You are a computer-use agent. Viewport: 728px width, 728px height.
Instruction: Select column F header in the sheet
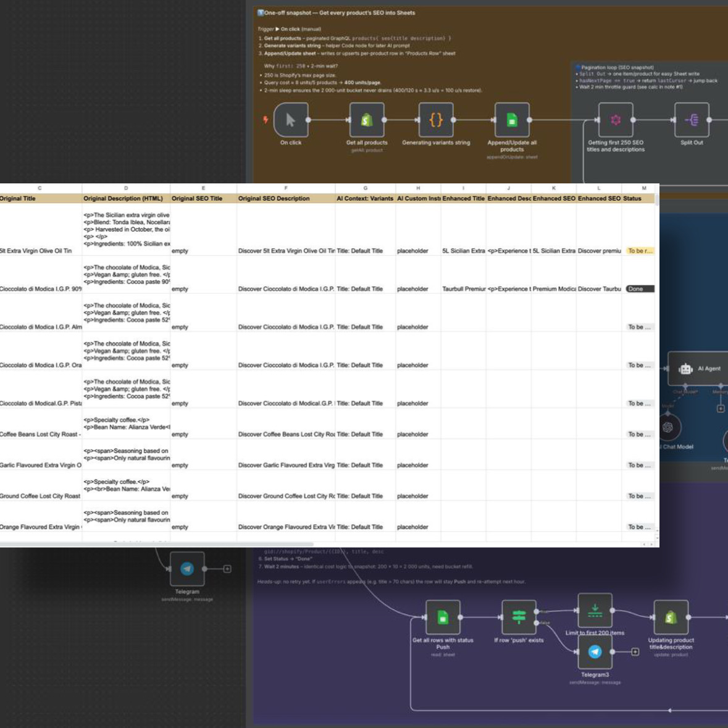click(286, 188)
